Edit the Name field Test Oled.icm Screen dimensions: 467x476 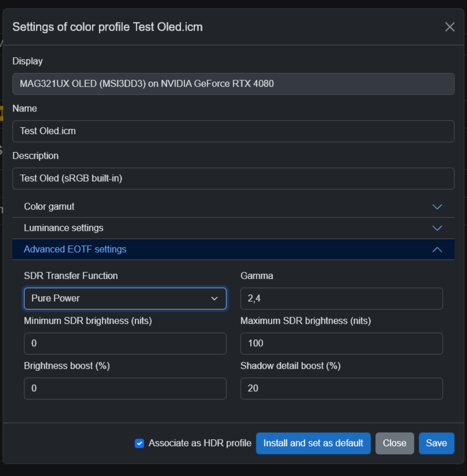point(233,131)
